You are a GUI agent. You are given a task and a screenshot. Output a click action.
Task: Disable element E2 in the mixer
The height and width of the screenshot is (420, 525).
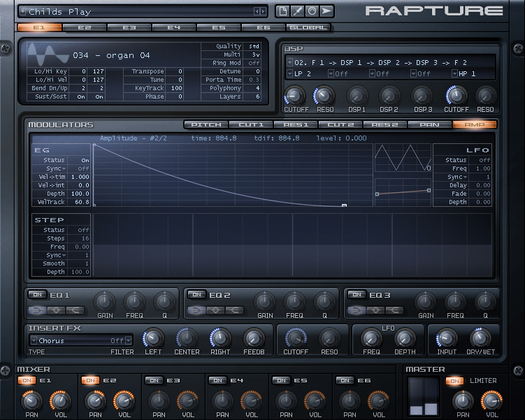tap(90, 380)
